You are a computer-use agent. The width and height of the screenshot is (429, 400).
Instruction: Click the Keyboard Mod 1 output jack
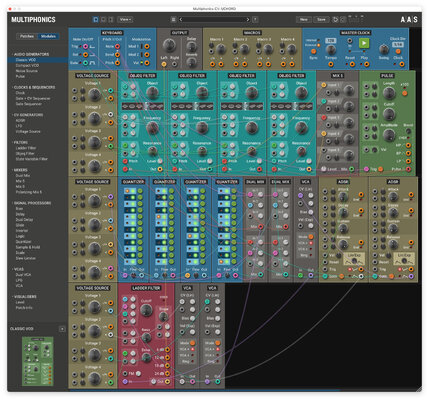point(147,47)
